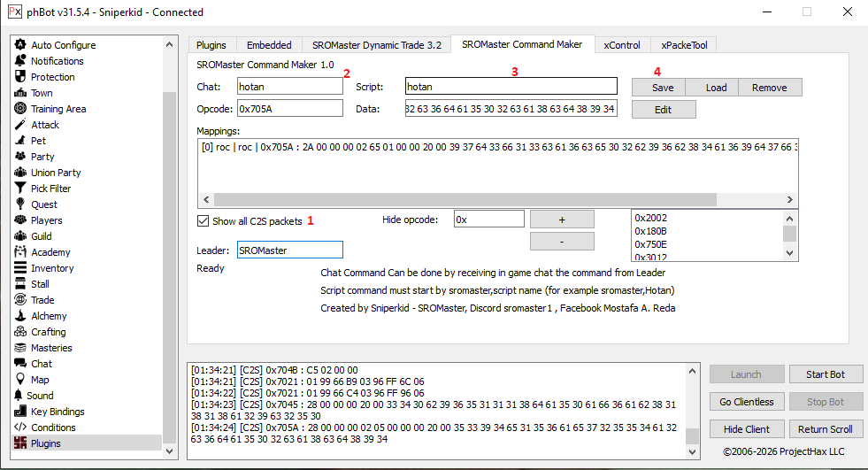
Task: Click the Start Bot button
Action: [x=826, y=374]
